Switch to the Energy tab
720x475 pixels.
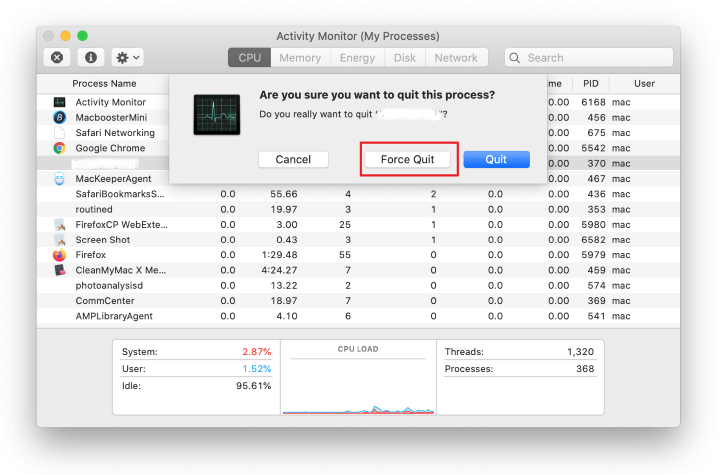point(357,58)
